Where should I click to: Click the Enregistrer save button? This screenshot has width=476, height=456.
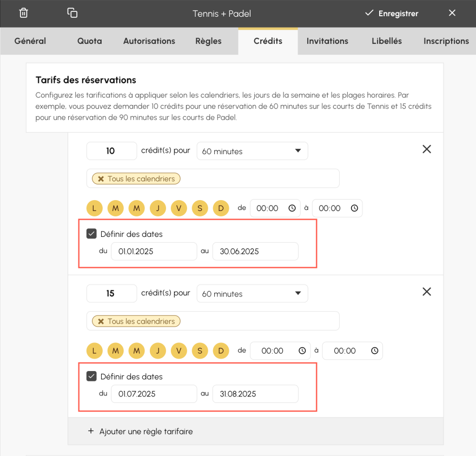click(392, 14)
